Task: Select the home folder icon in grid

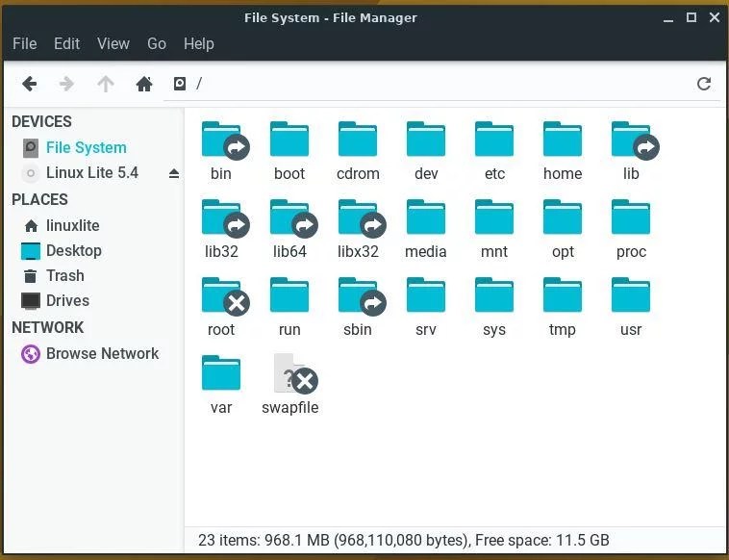Action: pos(563,139)
